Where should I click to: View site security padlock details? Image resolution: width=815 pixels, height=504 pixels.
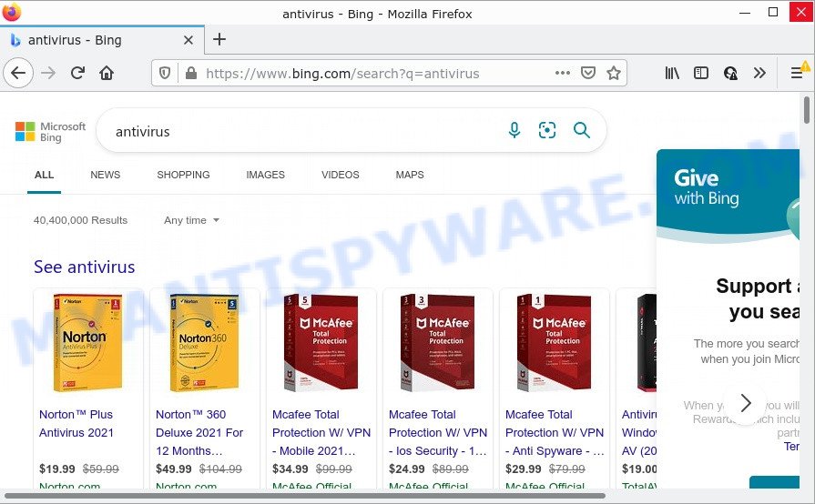coord(190,73)
